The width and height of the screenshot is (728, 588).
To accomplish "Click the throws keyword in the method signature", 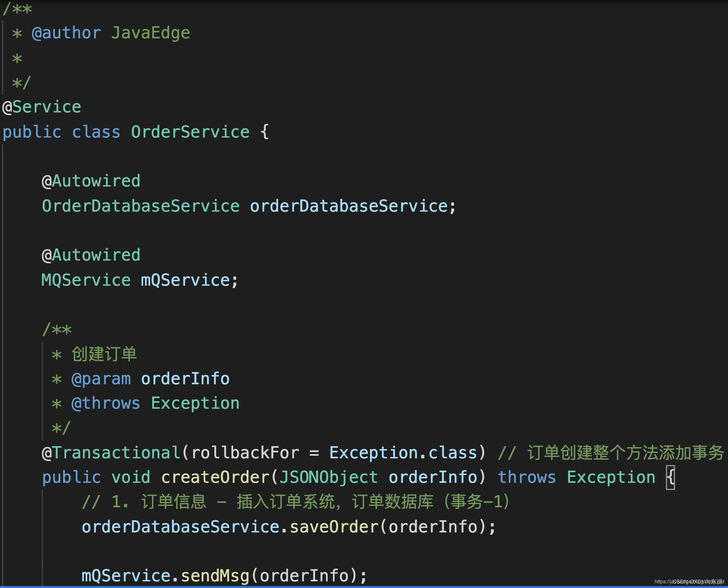I will click(x=527, y=478).
